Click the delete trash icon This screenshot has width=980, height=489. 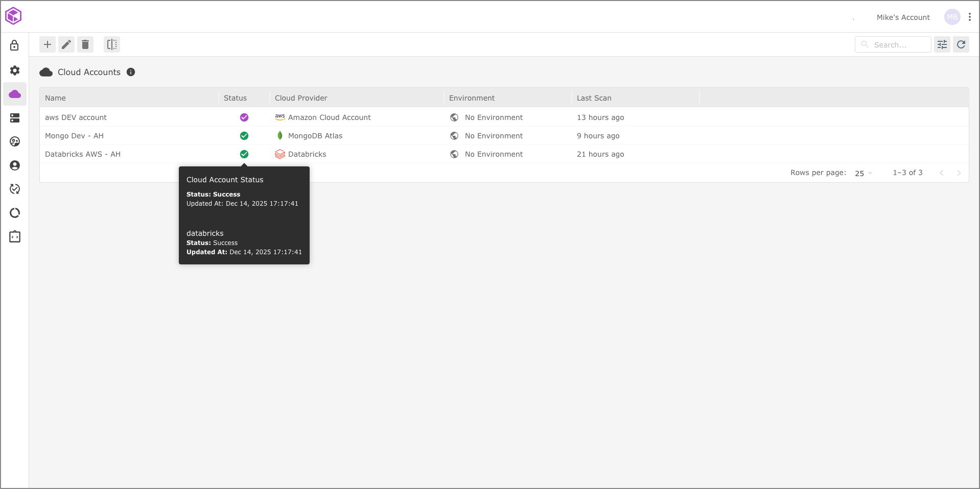[x=85, y=44]
